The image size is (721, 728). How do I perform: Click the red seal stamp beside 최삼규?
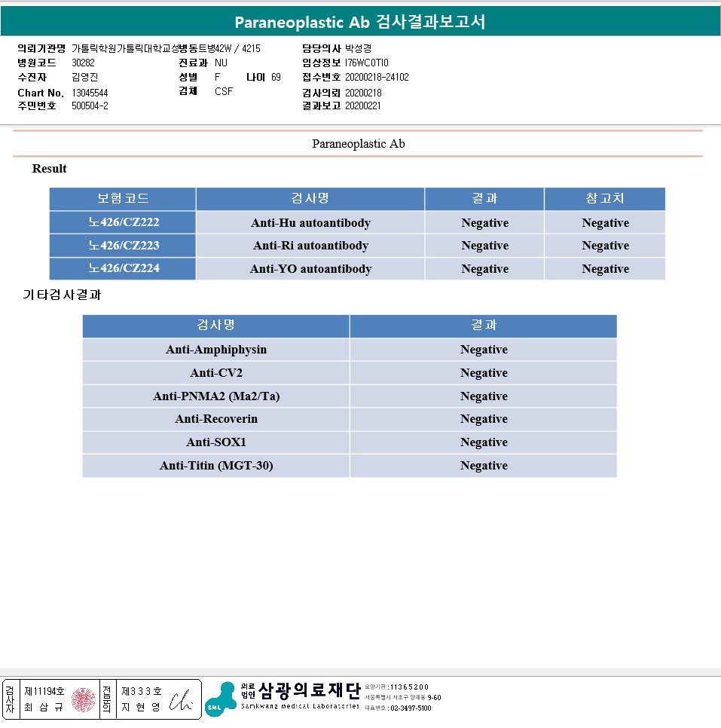pyautogui.click(x=83, y=699)
